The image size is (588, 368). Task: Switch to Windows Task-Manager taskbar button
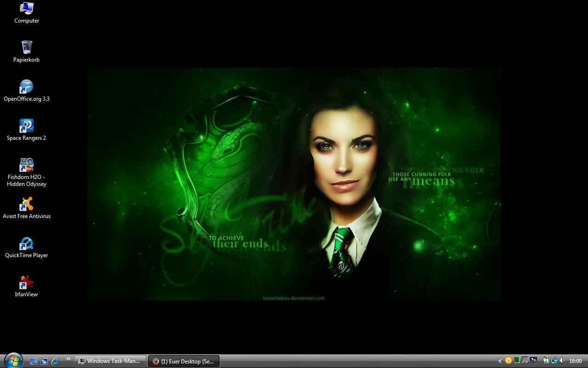(110, 361)
